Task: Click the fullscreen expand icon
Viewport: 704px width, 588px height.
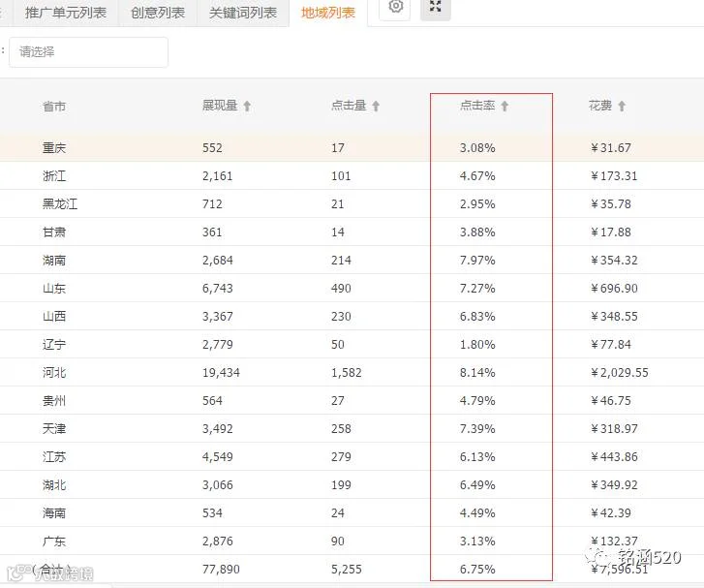Action: click(435, 7)
